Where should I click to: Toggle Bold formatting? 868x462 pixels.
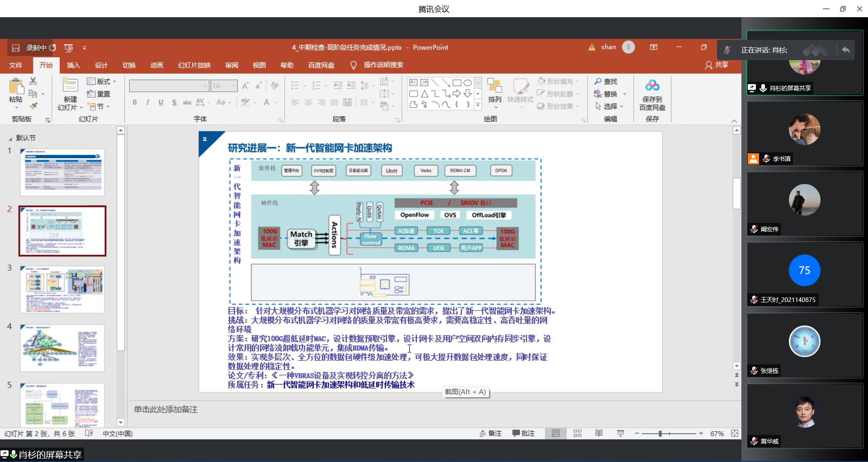click(x=135, y=103)
